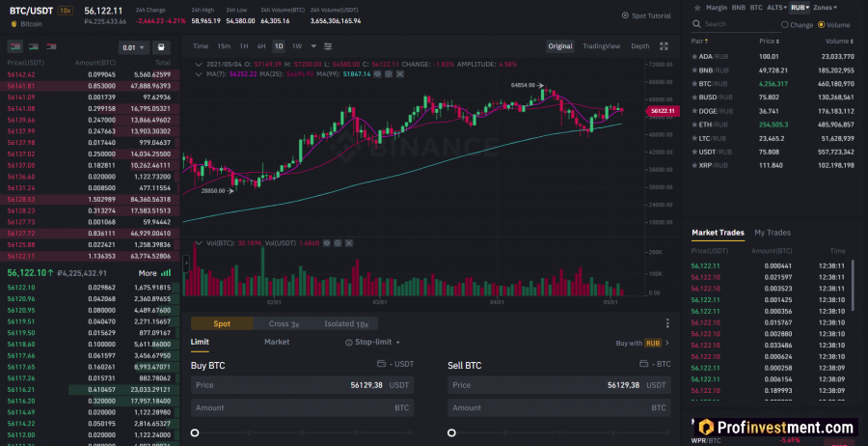Click More in the order book

point(148,273)
